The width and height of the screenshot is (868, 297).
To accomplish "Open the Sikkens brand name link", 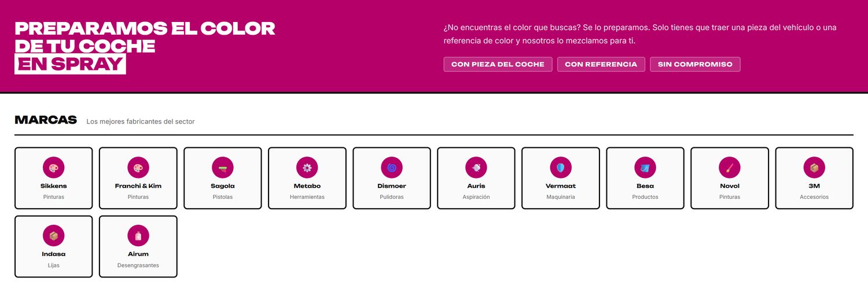I will pos(54,186).
